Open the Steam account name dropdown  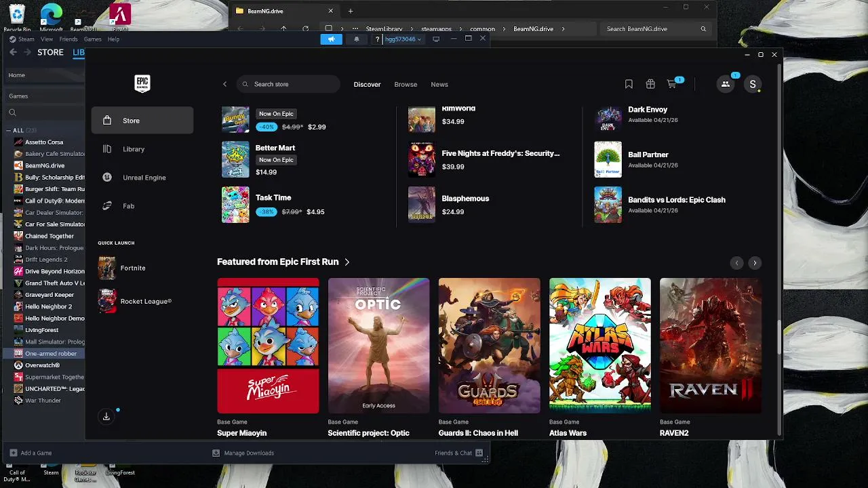point(403,39)
